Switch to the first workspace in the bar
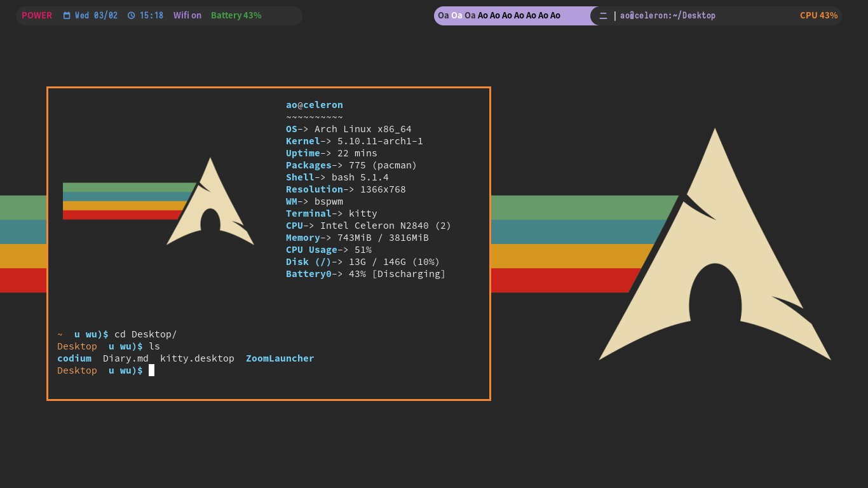 click(444, 15)
